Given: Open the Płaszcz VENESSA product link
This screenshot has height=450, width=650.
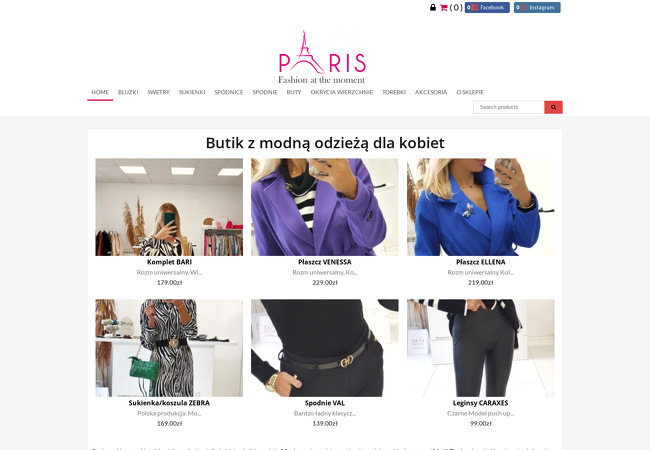Looking at the screenshot, I should tap(325, 262).
